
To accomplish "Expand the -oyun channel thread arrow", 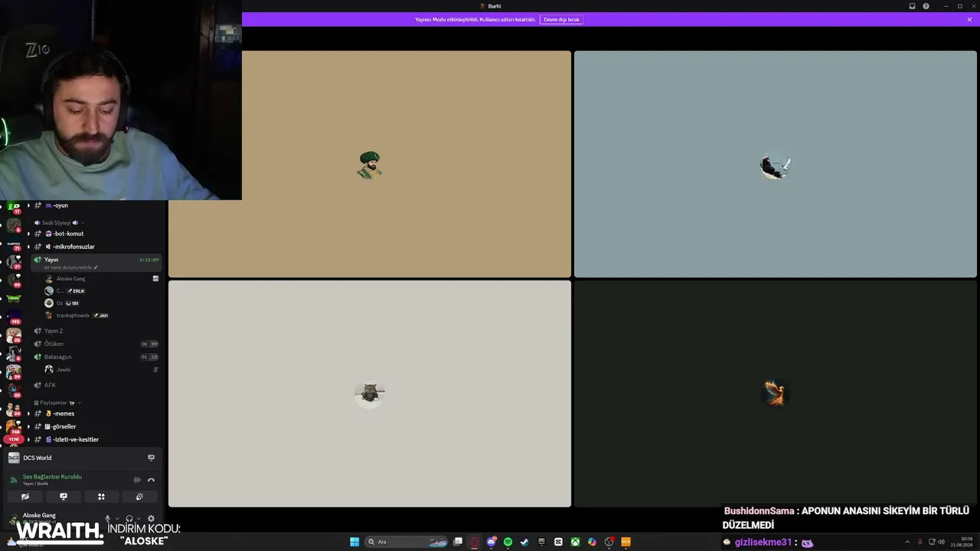I will click(x=28, y=205).
